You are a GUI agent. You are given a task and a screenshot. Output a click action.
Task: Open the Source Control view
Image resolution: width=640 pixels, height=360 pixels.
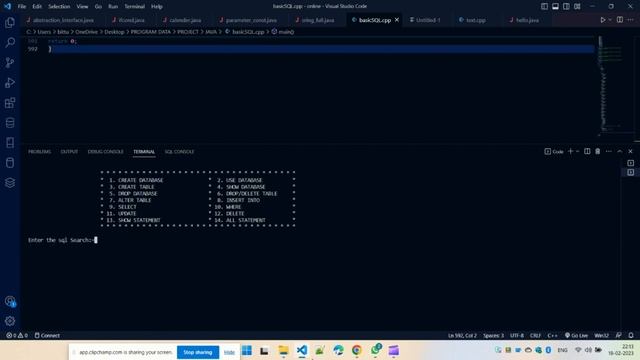pos(10,62)
